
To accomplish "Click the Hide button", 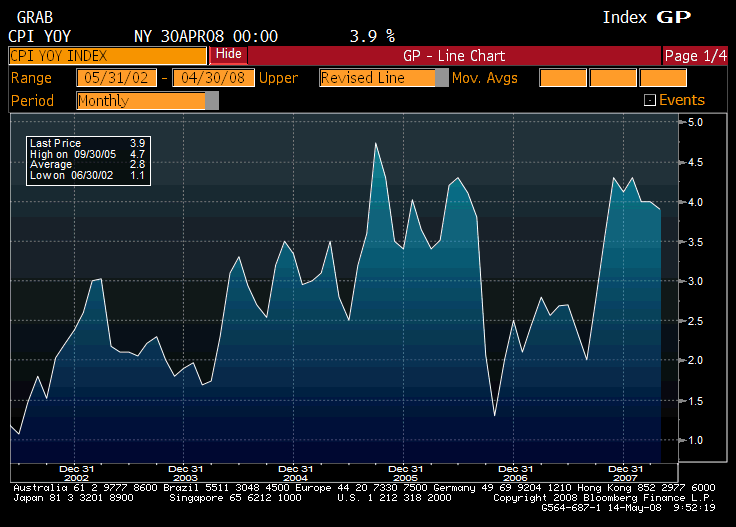I will 228,55.
